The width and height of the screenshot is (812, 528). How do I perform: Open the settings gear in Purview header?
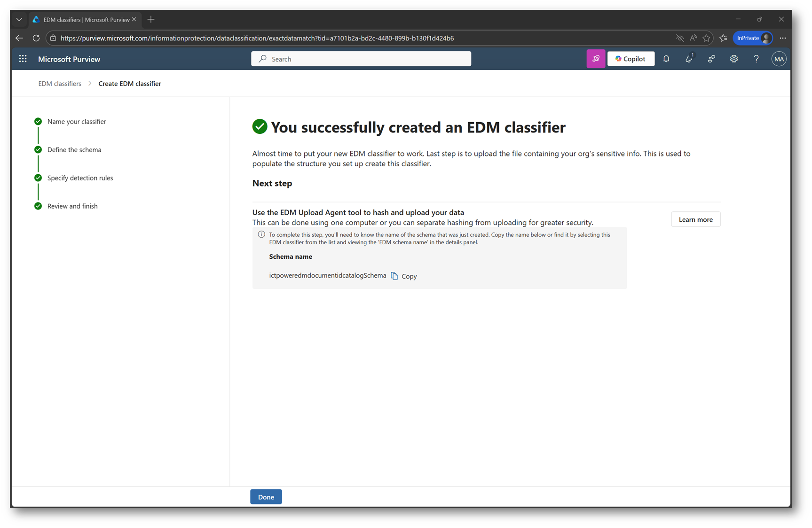733,59
